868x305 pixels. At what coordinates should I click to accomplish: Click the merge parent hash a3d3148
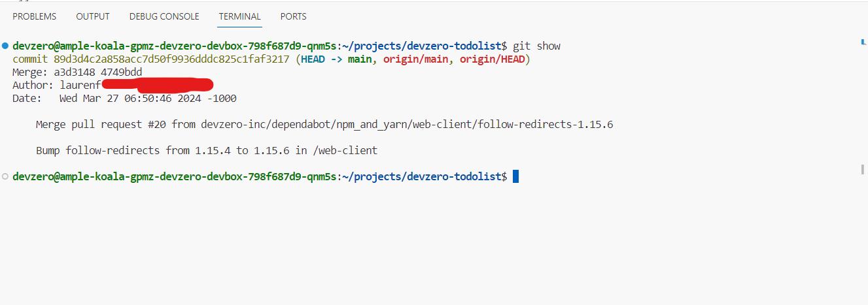pyautogui.click(x=75, y=72)
